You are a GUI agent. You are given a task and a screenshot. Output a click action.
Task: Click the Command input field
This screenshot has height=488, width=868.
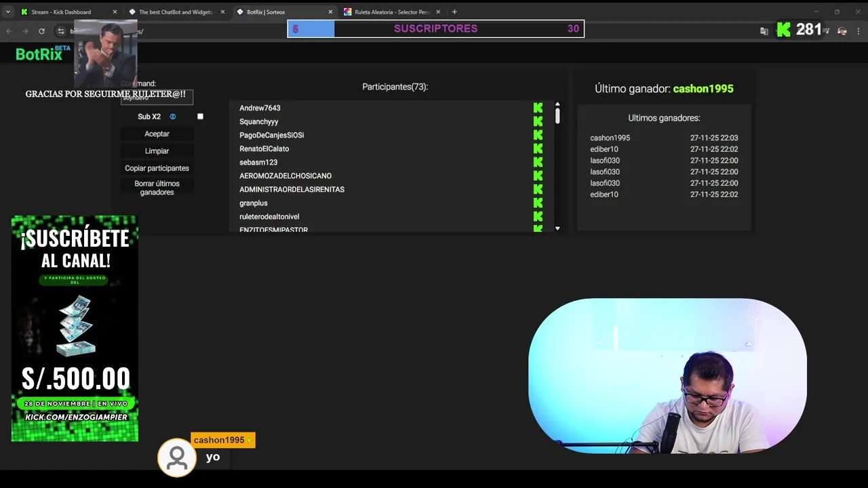click(x=157, y=97)
